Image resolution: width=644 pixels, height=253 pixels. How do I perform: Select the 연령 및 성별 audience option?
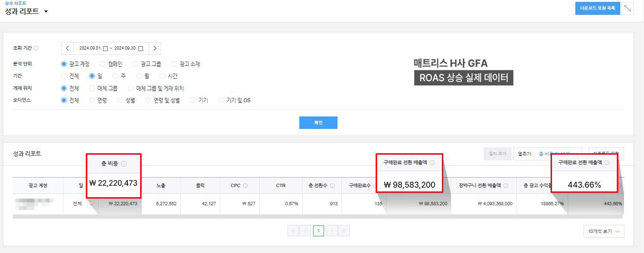pos(149,100)
